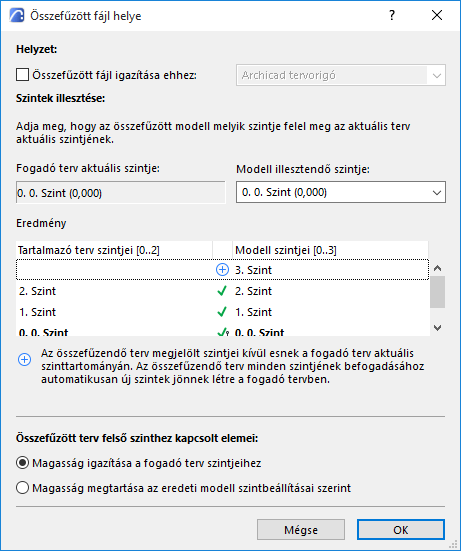Screen dimensions: 461x551
Task: Click the blue plus info icon beside description
Action: (25, 359)
